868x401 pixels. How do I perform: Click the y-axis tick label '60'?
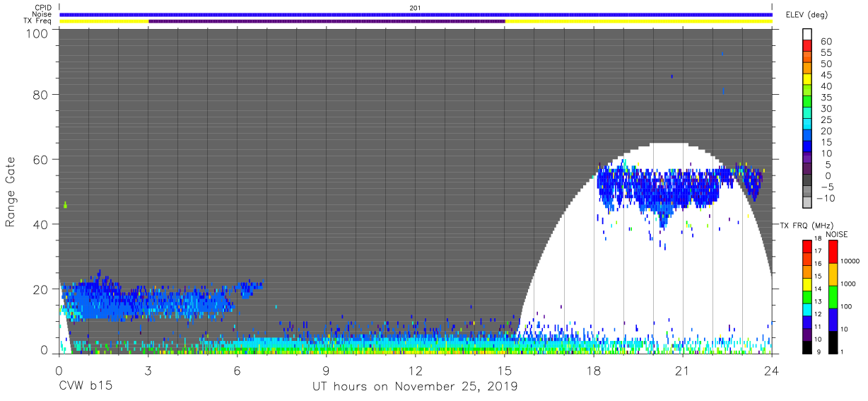[41, 159]
